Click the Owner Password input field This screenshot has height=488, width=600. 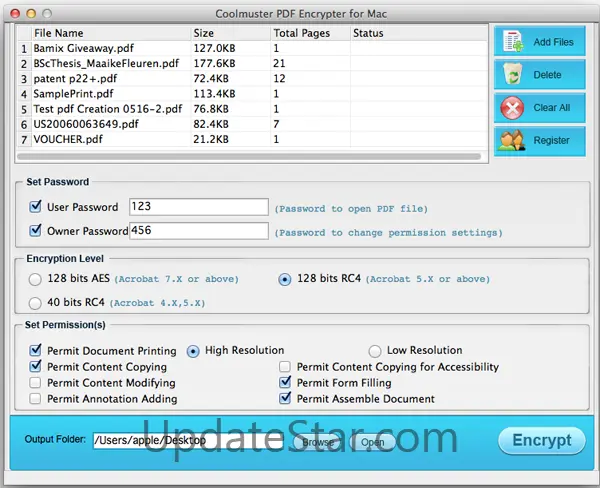[x=199, y=230]
